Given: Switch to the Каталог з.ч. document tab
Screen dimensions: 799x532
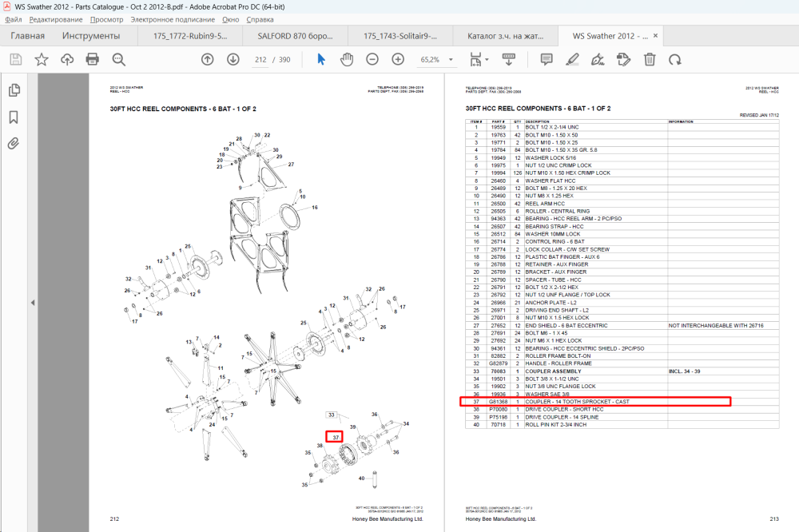Looking at the screenshot, I should pyautogui.click(x=505, y=36).
